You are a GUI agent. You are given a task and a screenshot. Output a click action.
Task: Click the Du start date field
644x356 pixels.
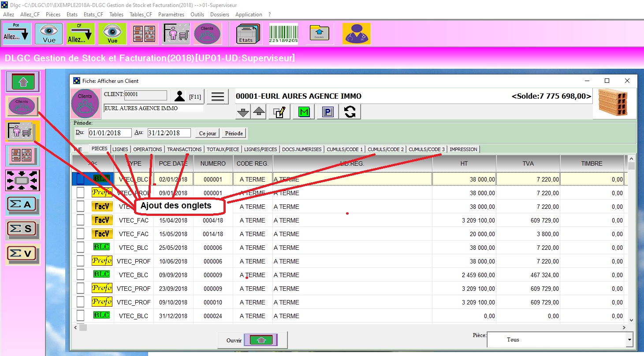[110, 133]
